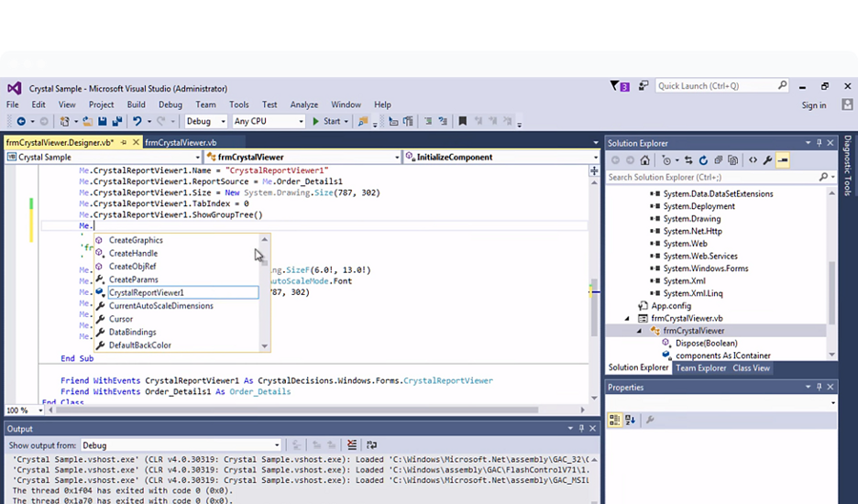Toggle Preview Selected Items in Solution Explorer
The image size is (858, 504).
point(782,160)
